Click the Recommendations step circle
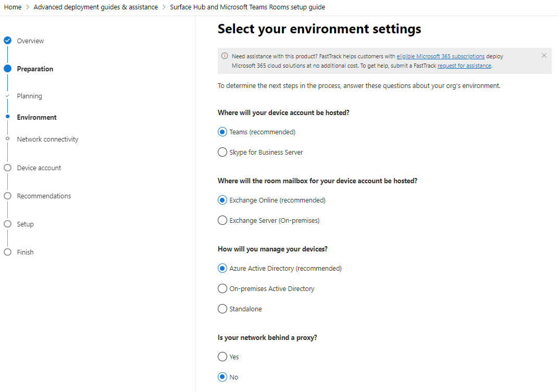Screen dimensions: 558x392 coord(7,196)
